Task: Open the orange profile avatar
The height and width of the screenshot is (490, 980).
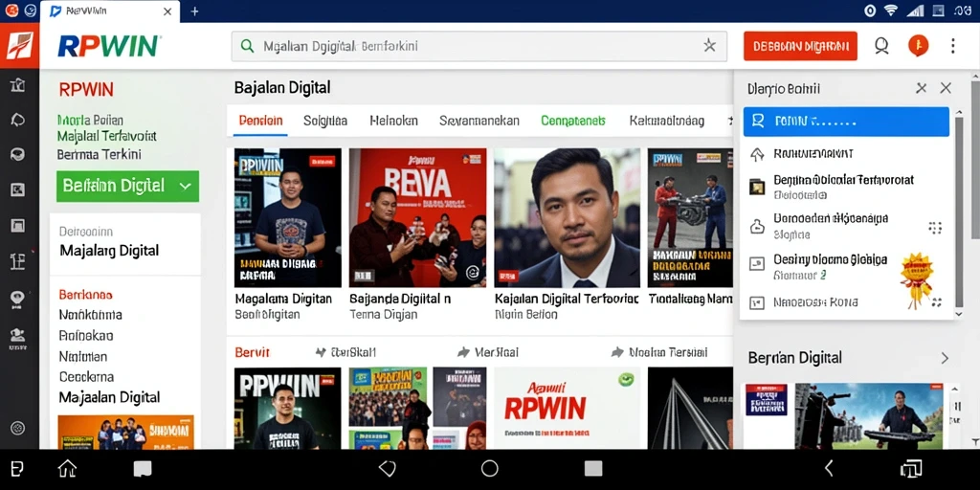Action: coord(918,45)
